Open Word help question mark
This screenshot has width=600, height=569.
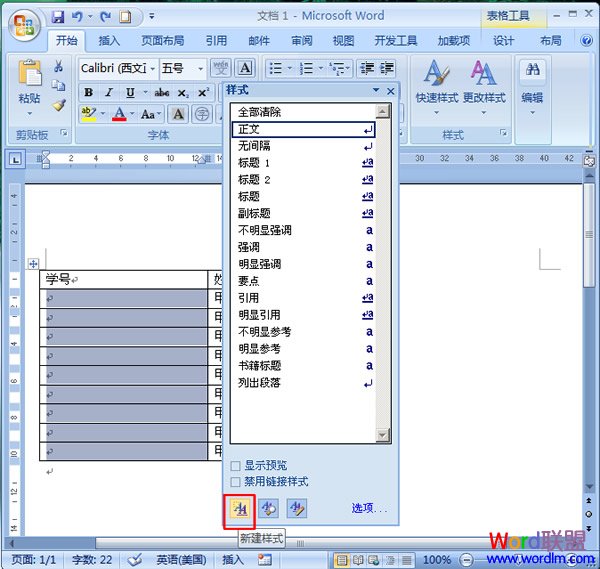(x=586, y=40)
